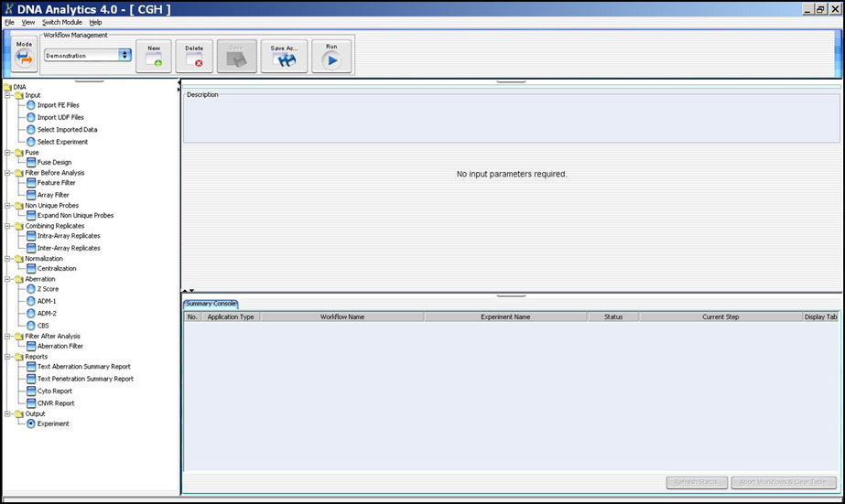The image size is (845, 504).
Task: Collapse the Fuse tree node
Action: 7,153
